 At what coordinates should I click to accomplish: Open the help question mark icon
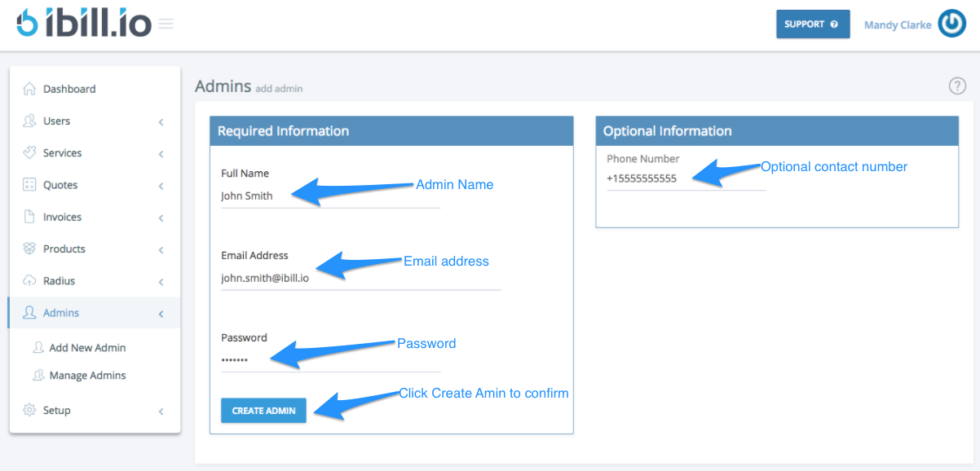tap(957, 86)
